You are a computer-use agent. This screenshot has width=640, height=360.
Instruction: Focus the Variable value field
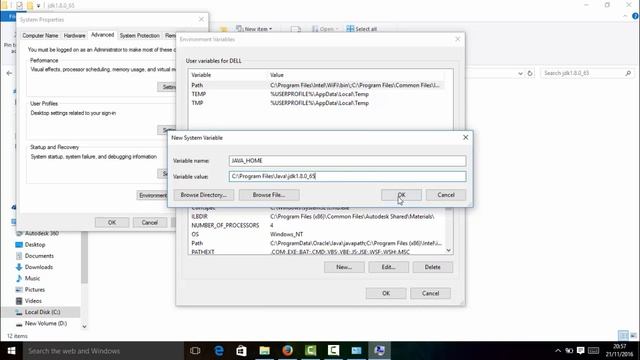(x=347, y=176)
